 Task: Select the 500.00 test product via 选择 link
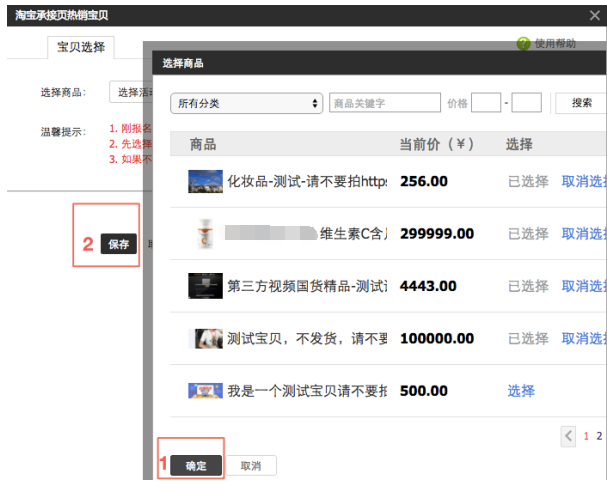pos(521,390)
